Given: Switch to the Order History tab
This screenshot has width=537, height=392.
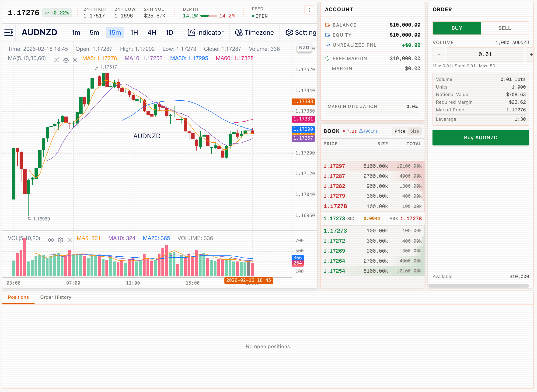Looking at the screenshot, I should [x=56, y=297].
